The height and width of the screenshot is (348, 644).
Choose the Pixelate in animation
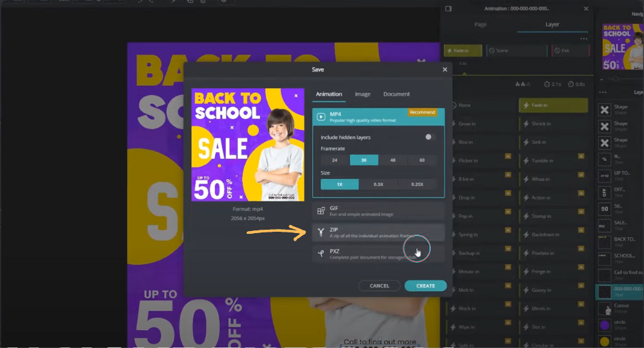[553, 253]
